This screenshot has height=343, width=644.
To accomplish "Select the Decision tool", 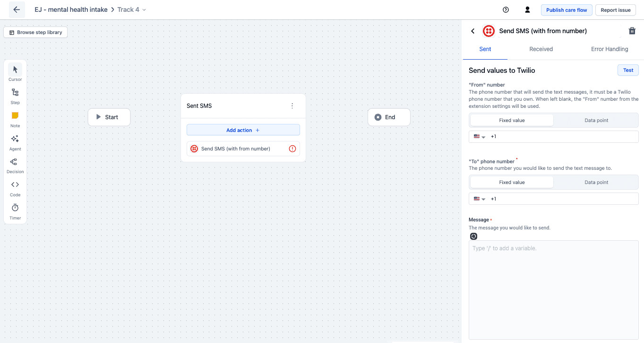I will pyautogui.click(x=15, y=165).
